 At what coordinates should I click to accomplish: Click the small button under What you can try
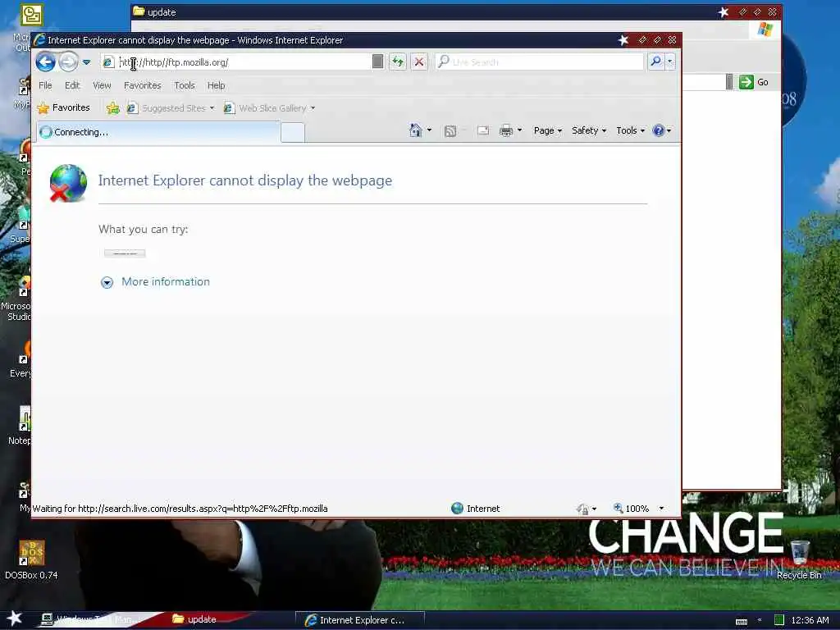(125, 253)
